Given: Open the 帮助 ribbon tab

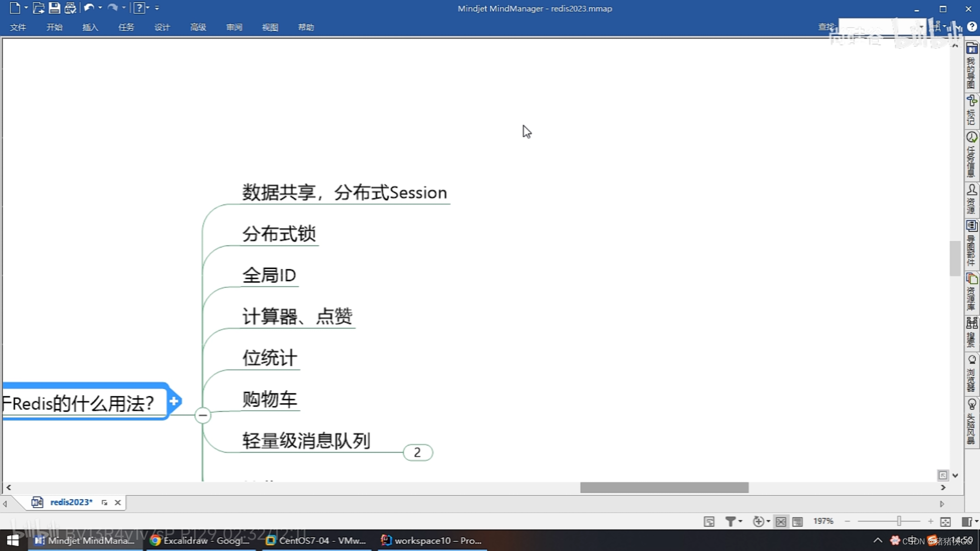Looking at the screenshot, I should (306, 27).
